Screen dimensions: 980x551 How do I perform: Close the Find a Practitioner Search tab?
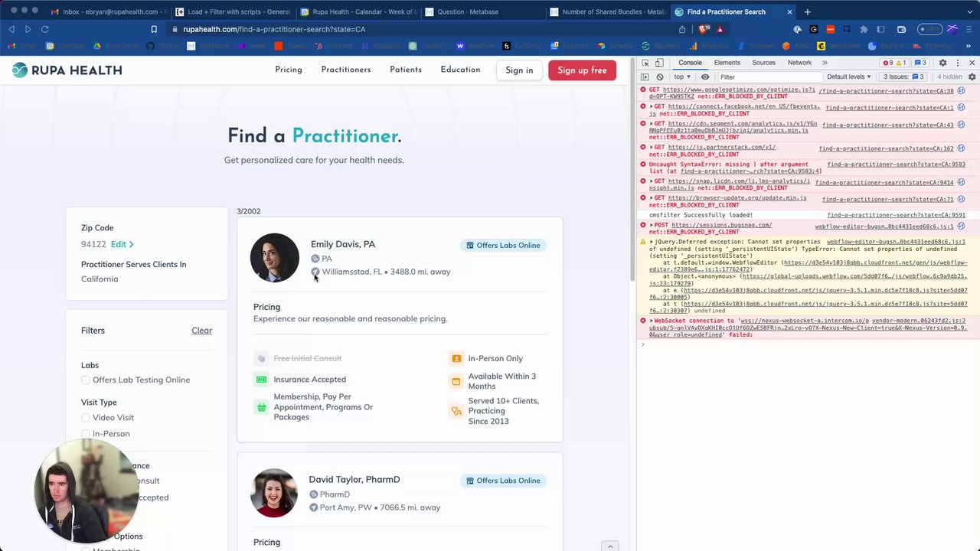click(x=789, y=11)
